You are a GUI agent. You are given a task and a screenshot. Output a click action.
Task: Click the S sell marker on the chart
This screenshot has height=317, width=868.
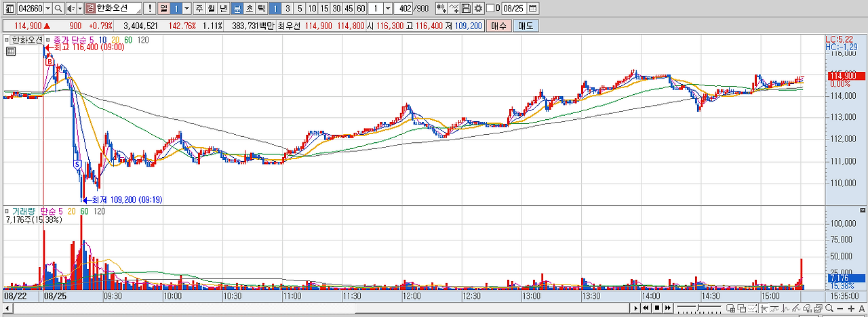click(77, 165)
